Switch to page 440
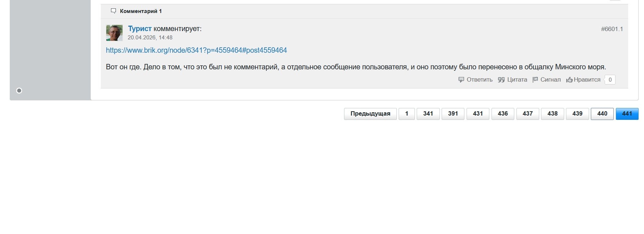The height and width of the screenshot is (234, 644). click(x=602, y=114)
